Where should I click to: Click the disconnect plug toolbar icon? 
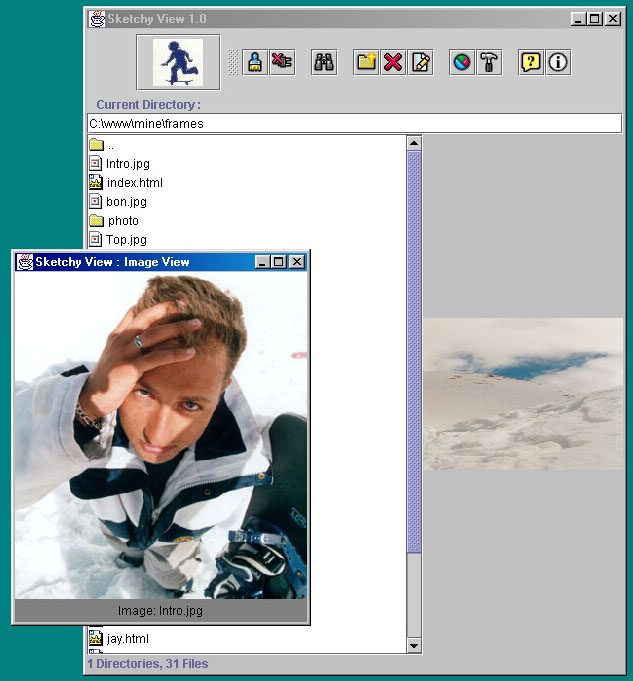282,62
